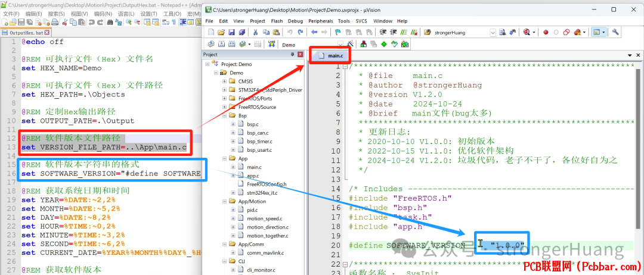Open the Manage Run-Time Environment green diamond icon
Screen dimensions: 644x275
(x=384, y=44)
